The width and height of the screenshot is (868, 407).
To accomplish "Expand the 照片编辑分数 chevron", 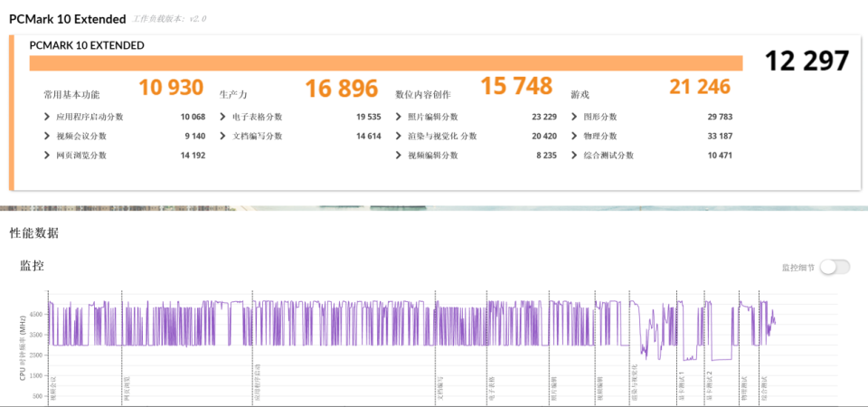I will [399, 117].
